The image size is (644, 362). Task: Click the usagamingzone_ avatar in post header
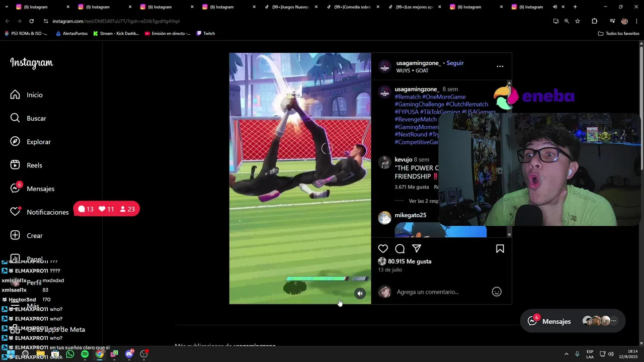pyautogui.click(x=385, y=67)
